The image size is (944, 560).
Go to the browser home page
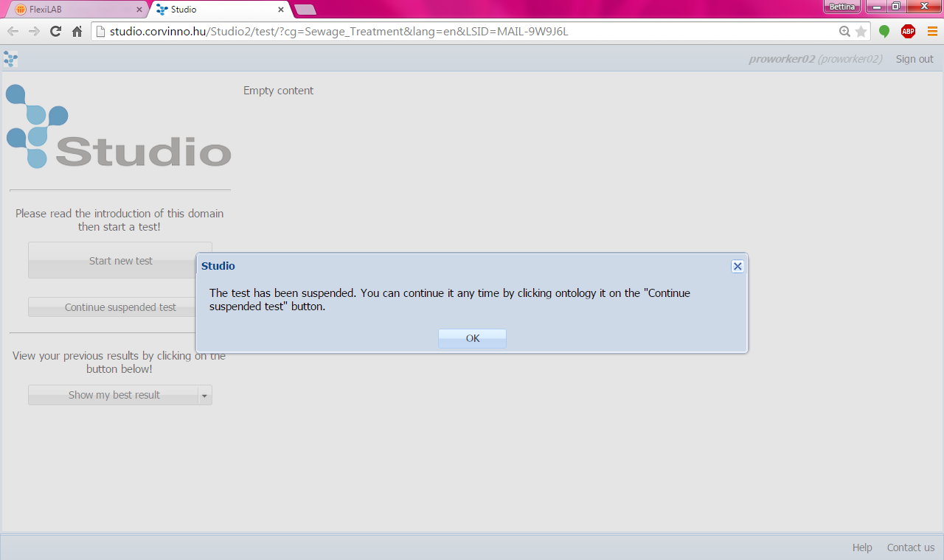pos(77,31)
